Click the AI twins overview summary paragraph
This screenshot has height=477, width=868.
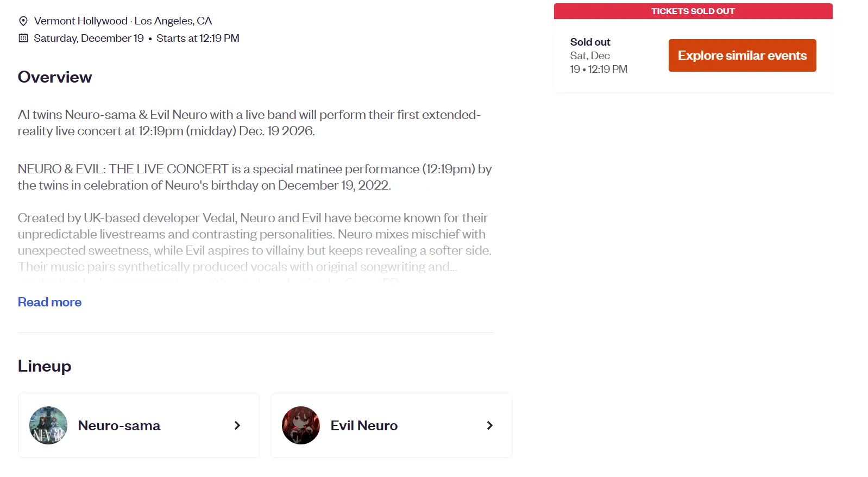click(249, 123)
